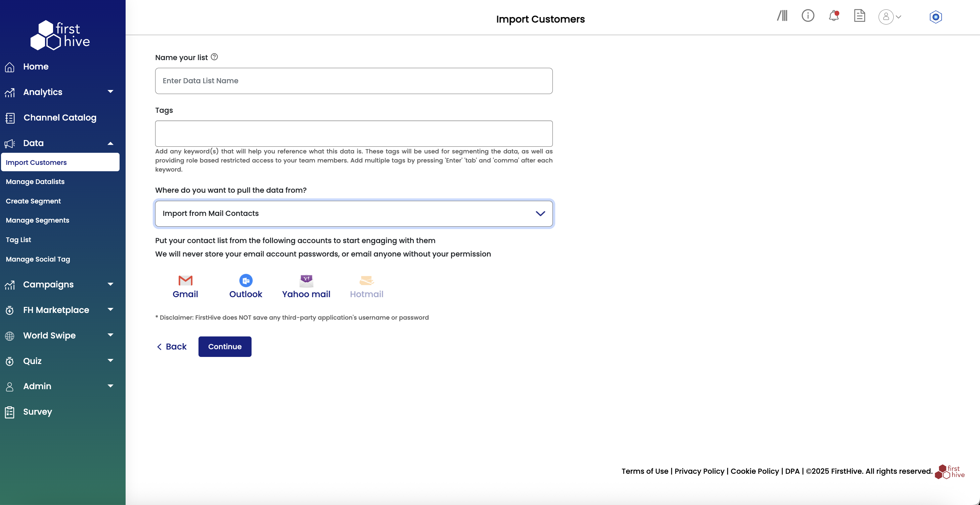The height and width of the screenshot is (505, 980).
Task: Open the info circle icon in header
Action: pos(808,15)
